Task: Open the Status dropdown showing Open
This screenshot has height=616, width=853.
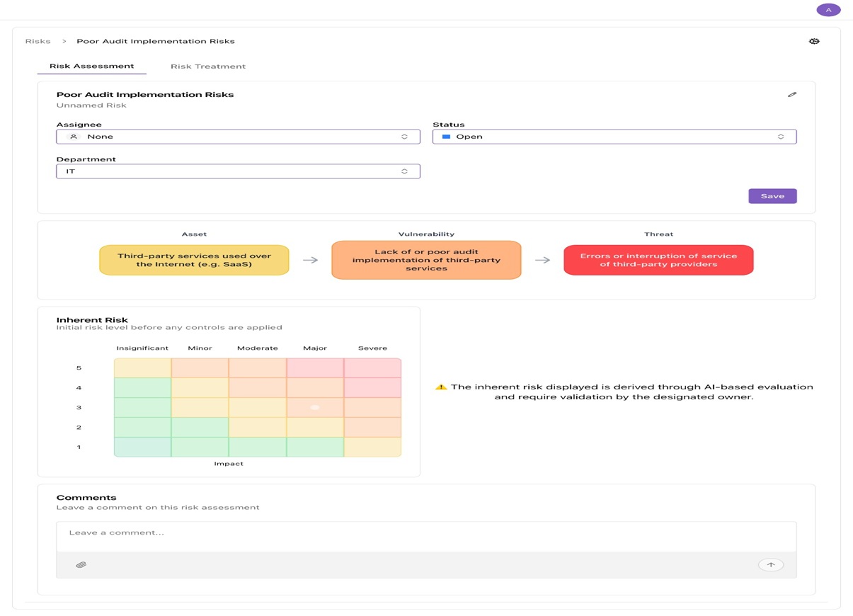Action: point(614,136)
